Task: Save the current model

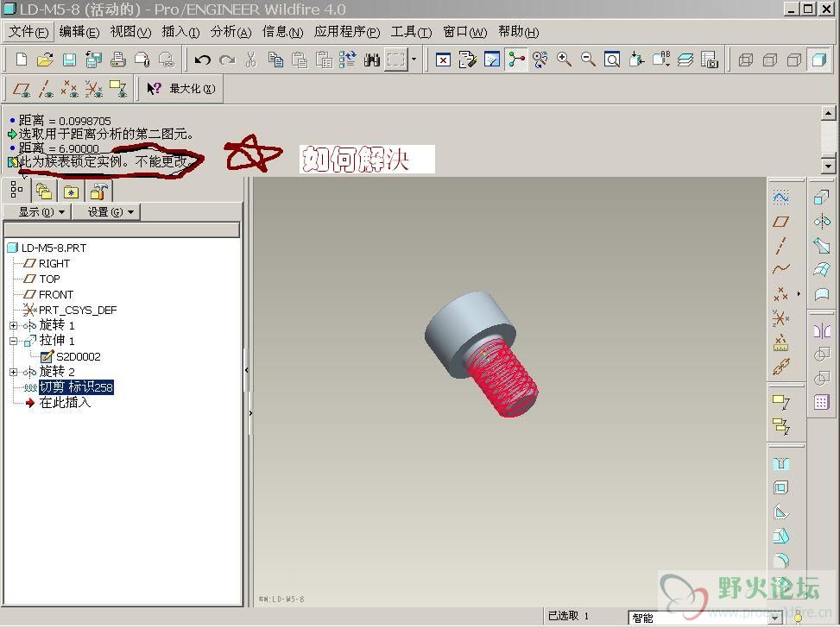Action: (x=69, y=59)
